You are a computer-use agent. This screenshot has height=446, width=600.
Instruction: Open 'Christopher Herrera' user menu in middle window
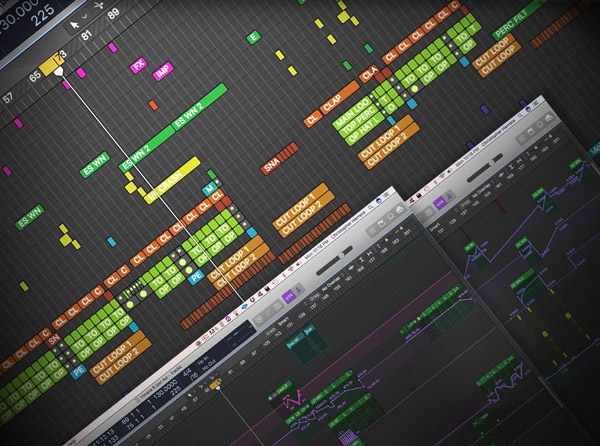point(349,225)
